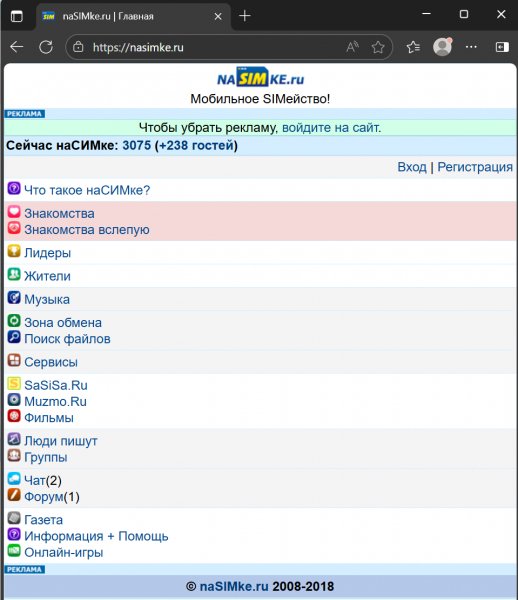The height and width of the screenshot is (600, 518).
Task: Click the disc icon beside Muzmo.Ru
Action: 14,400
